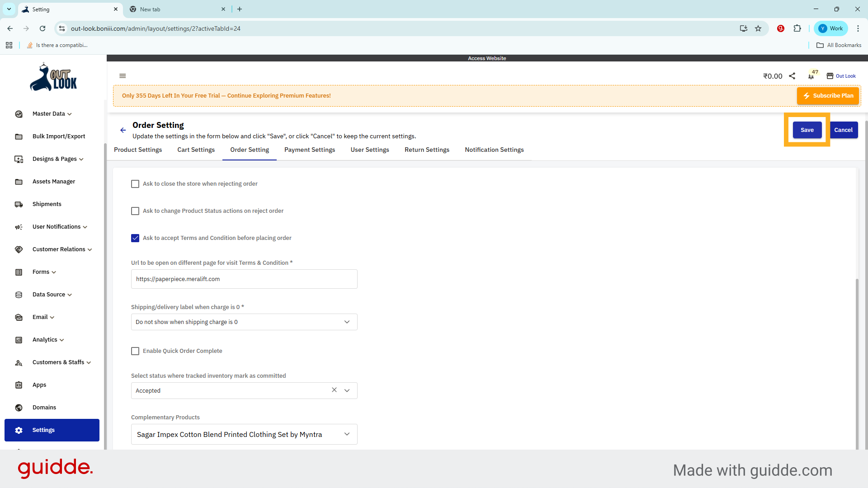Click the Customer Relations icon
The image size is (868, 488).
tap(19, 249)
